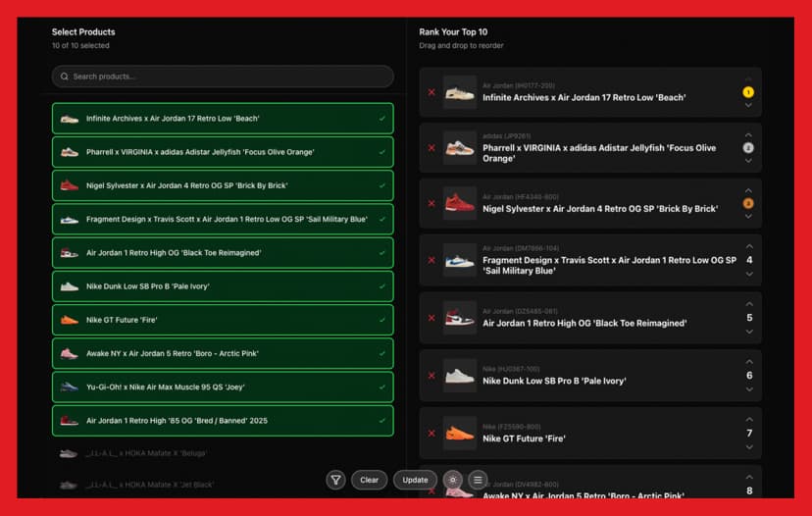Deselect Awake NY Air Jordan 5 'Arctic Pink'
The height and width of the screenshot is (516, 812).
[x=223, y=353]
